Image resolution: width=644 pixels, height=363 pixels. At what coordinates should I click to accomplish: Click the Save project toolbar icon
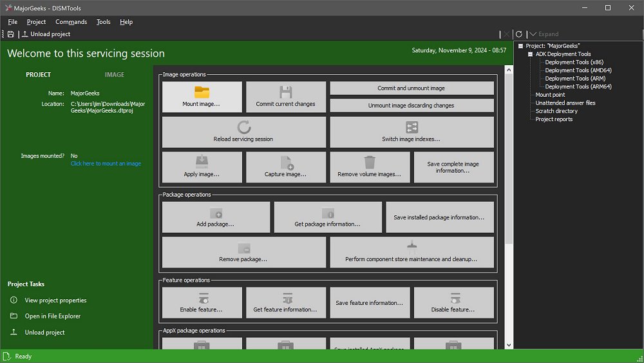pyautogui.click(x=11, y=34)
